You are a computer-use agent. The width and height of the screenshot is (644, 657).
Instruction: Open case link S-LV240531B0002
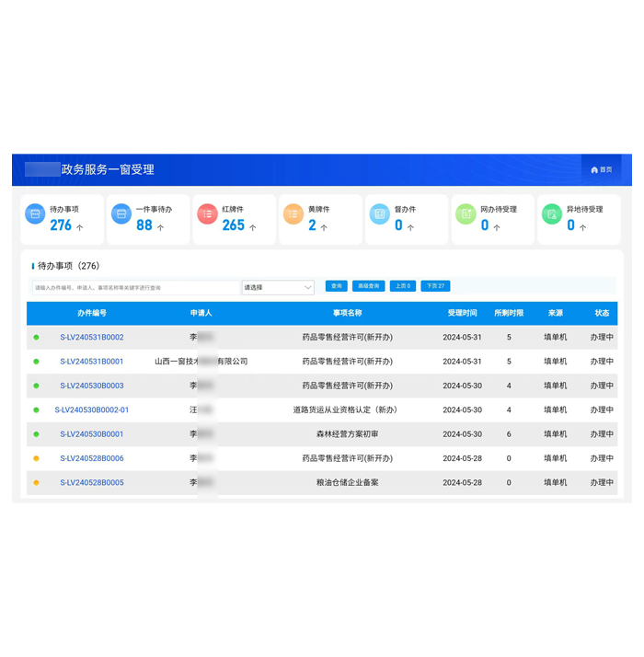(92, 338)
